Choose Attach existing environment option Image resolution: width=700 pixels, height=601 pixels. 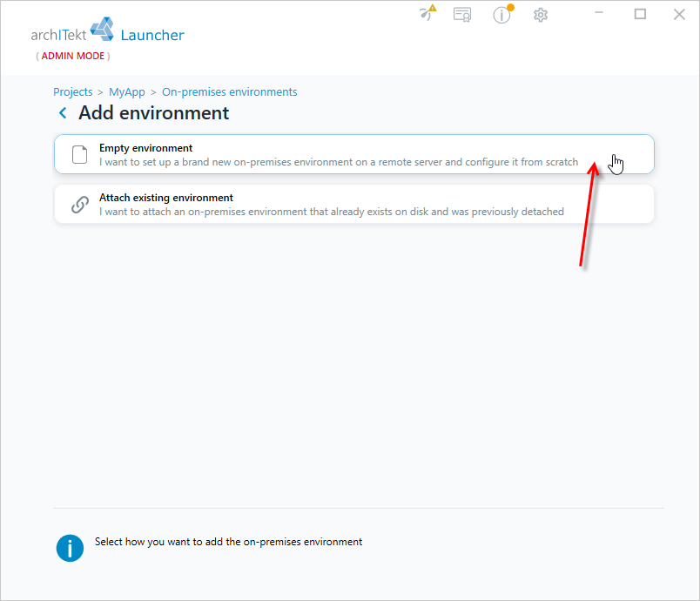coord(354,204)
